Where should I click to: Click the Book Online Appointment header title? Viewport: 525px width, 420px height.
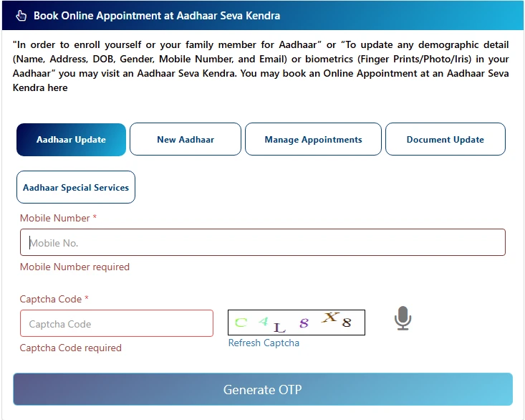click(157, 15)
